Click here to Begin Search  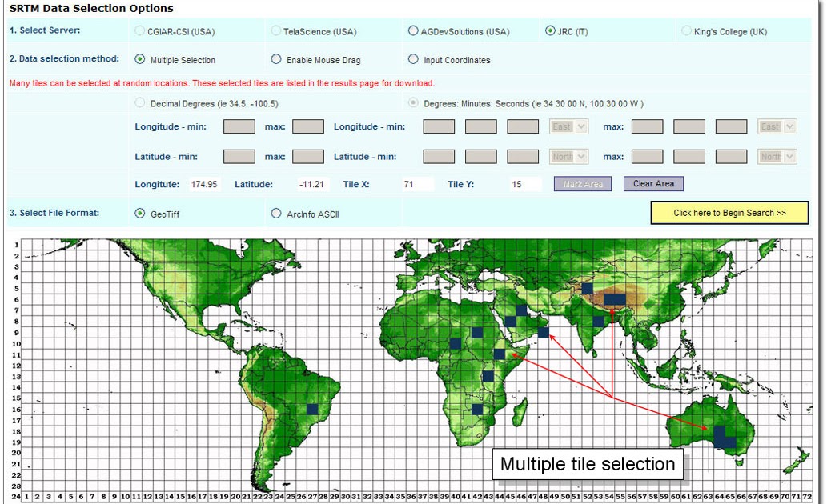tap(729, 213)
